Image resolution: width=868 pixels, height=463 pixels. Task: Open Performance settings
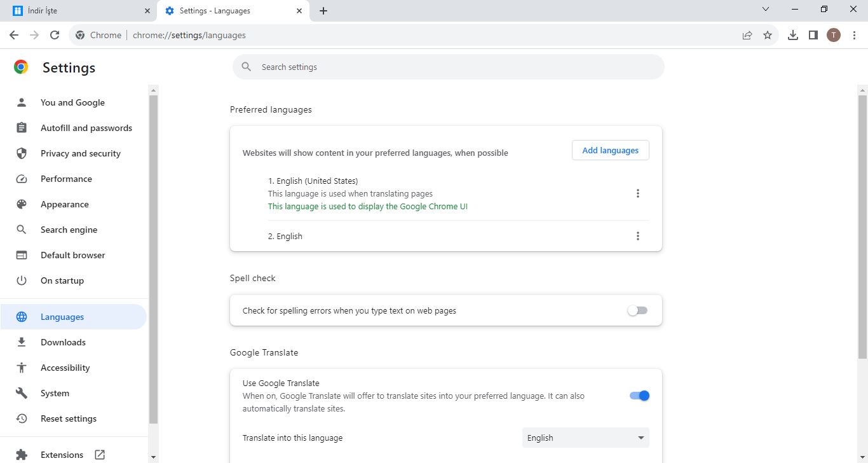coord(73,179)
